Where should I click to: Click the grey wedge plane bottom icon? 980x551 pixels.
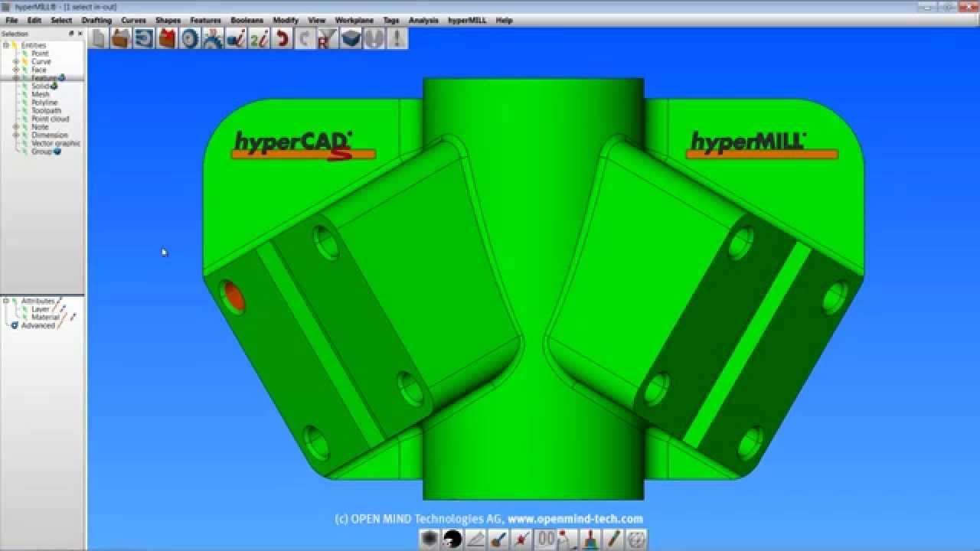click(x=475, y=539)
